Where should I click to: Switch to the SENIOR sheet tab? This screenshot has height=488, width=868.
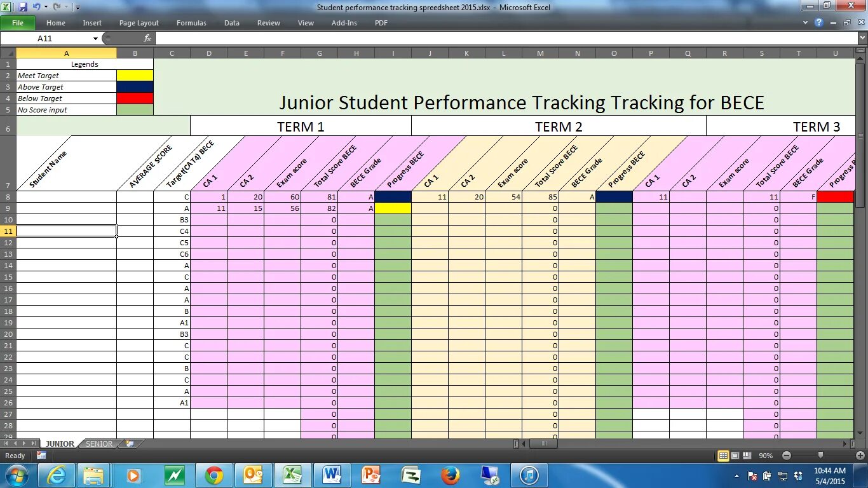99,444
